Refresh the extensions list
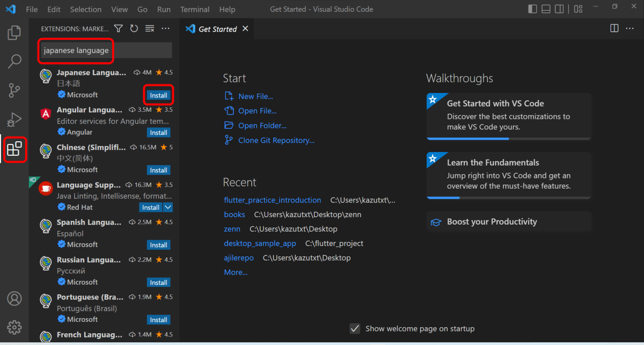Viewport: 644px width, 345px height. tap(134, 28)
